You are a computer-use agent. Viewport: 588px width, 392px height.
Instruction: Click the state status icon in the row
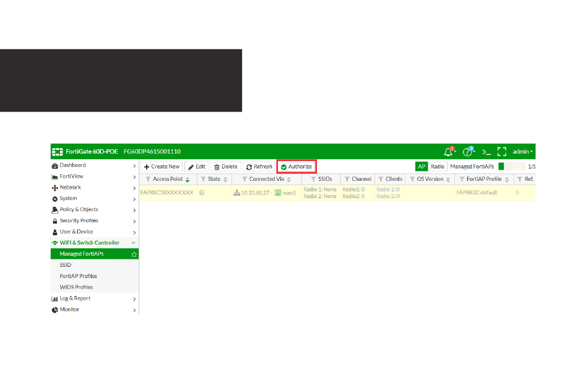[202, 193]
